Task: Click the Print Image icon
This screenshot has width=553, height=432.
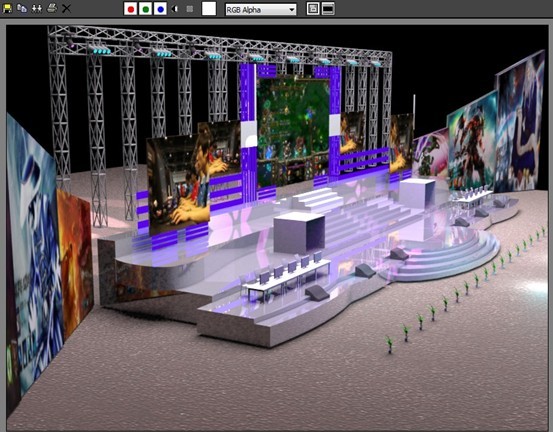Action: [52, 8]
